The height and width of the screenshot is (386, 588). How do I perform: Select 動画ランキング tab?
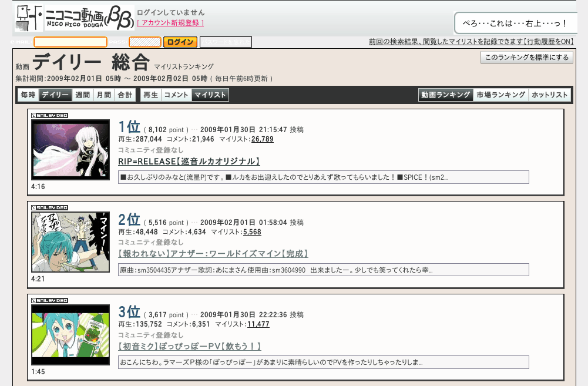coord(446,95)
